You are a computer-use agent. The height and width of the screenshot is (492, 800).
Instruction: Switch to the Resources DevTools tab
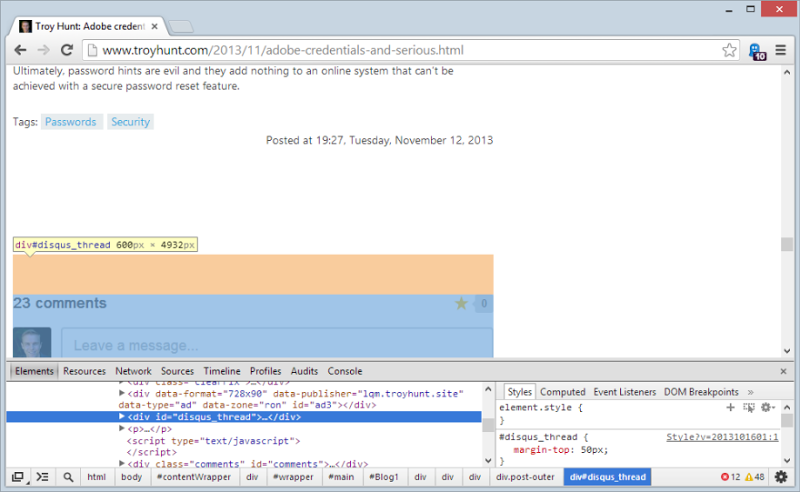[x=84, y=371]
